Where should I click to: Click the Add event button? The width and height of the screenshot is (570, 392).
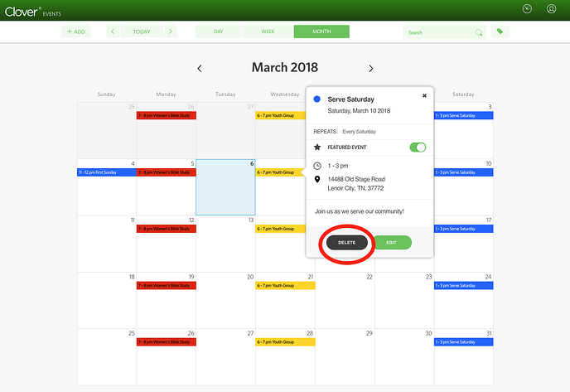(x=76, y=31)
